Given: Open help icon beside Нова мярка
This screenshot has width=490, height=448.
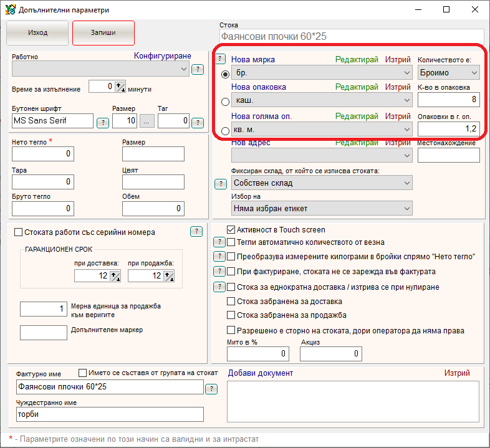Looking at the screenshot, I should [x=220, y=59].
